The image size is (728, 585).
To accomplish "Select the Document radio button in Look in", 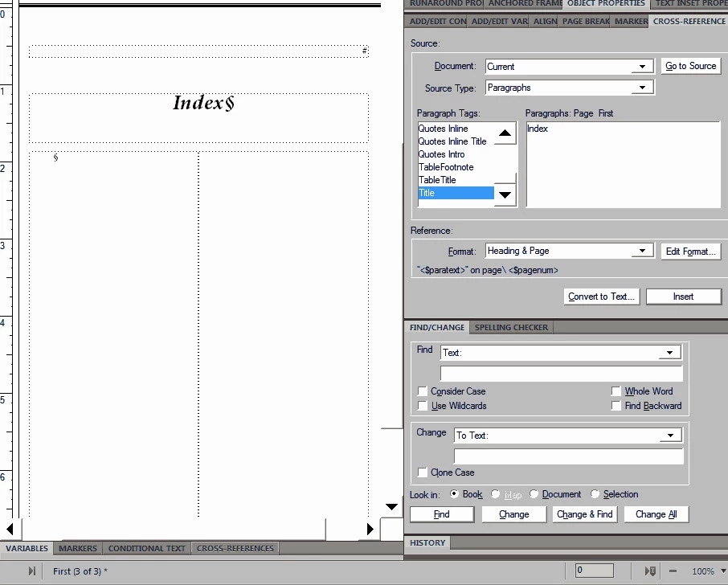I will coord(534,494).
